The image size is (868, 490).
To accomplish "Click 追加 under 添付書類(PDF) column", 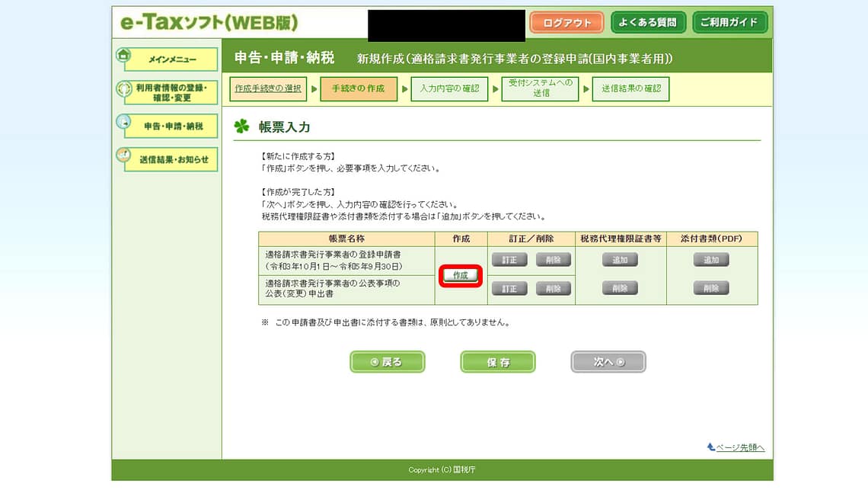I will (x=710, y=260).
